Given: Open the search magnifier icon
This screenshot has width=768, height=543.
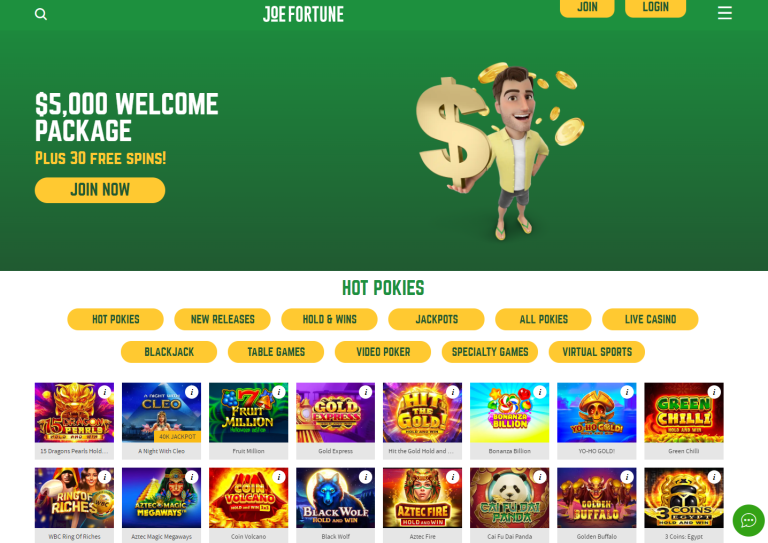Looking at the screenshot, I should (41, 14).
